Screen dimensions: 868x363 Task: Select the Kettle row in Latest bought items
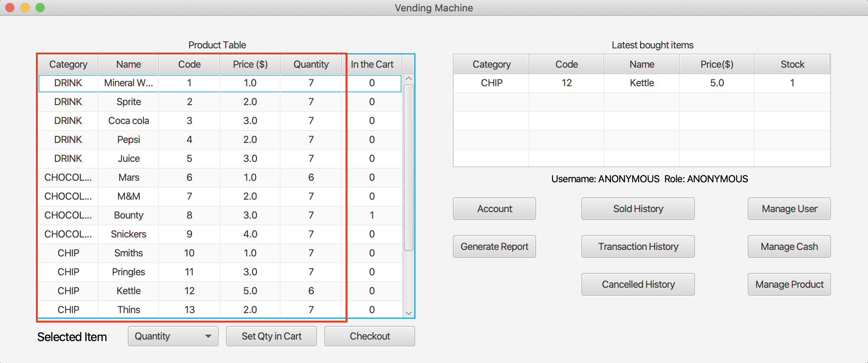tap(642, 83)
